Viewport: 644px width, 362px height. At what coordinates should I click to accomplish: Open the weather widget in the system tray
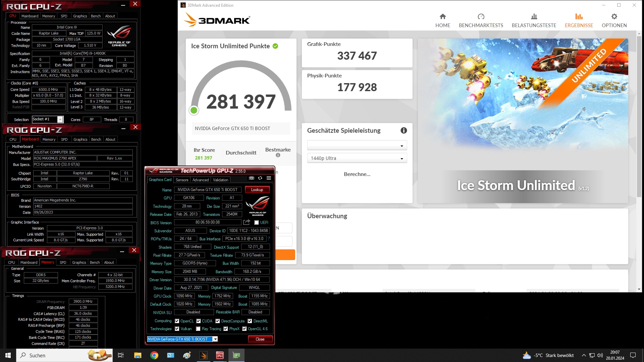point(548,355)
